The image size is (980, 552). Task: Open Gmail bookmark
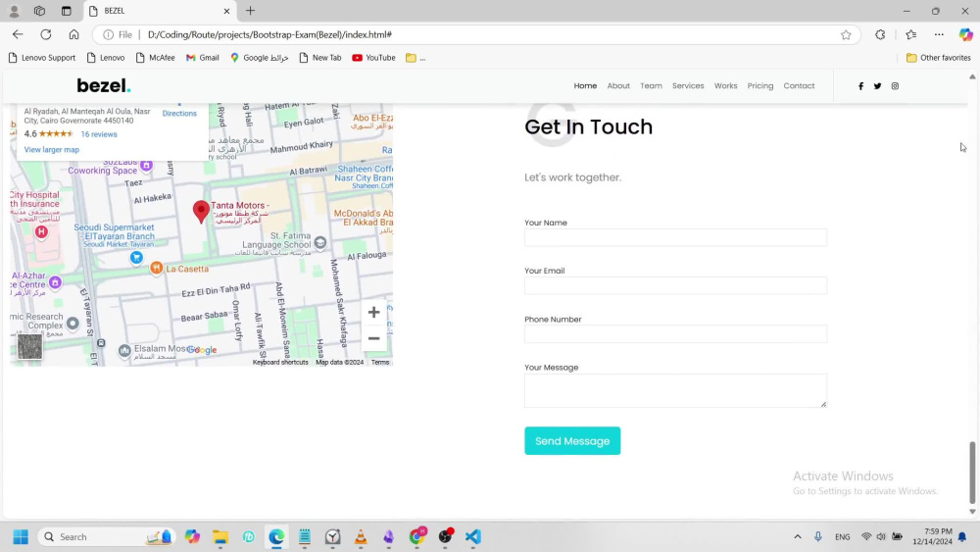click(x=203, y=58)
